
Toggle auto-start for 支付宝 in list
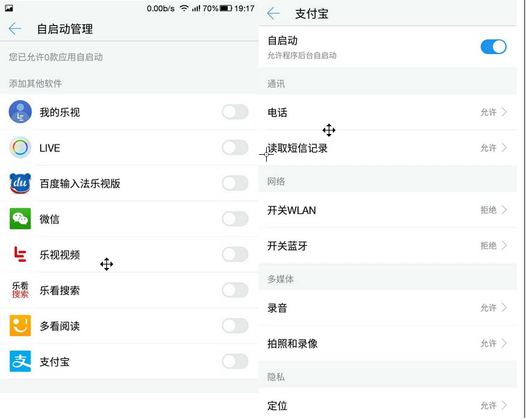pyautogui.click(x=235, y=362)
